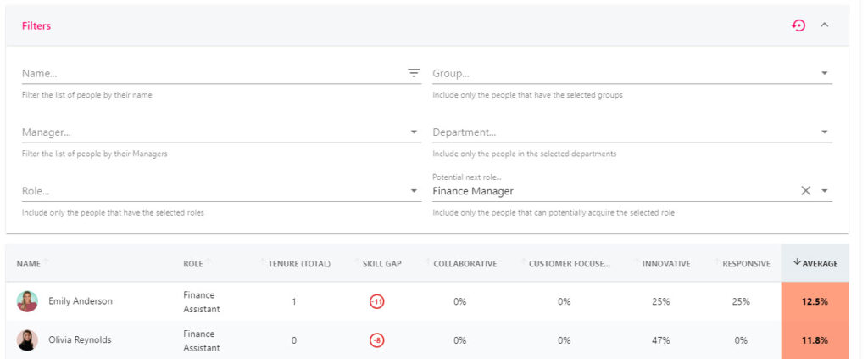This screenshot has height=359, width=868.
Task: Open the Group dropdown
Action: (x=632, y=73)
